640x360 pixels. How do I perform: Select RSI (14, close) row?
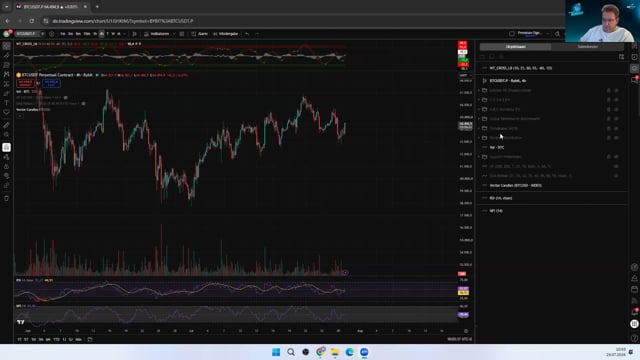(x=552, y=198)
